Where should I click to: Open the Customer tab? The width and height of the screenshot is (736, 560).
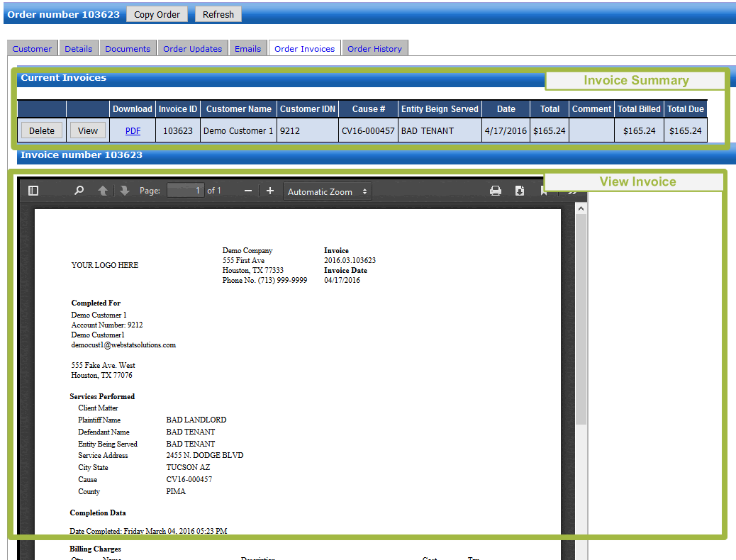[32, 48]
